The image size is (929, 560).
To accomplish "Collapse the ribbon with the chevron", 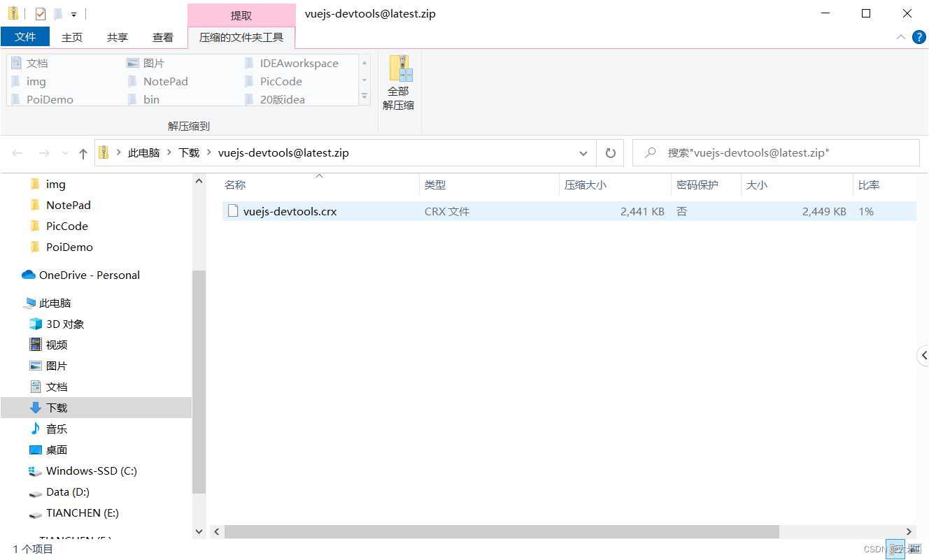I will (901, 37).
